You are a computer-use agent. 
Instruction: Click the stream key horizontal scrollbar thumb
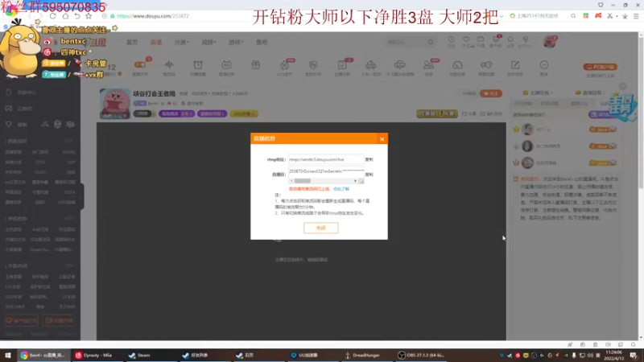coord(303,181)
